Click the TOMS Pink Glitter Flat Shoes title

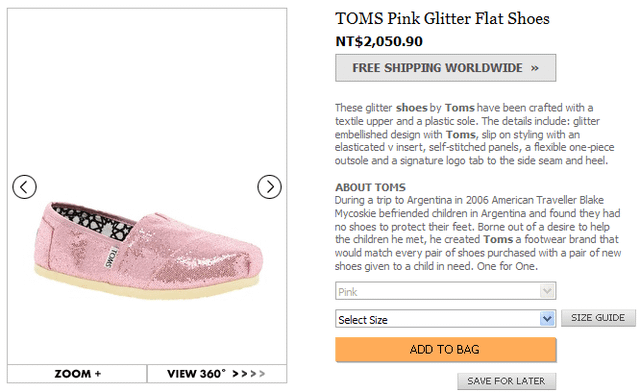442,19
